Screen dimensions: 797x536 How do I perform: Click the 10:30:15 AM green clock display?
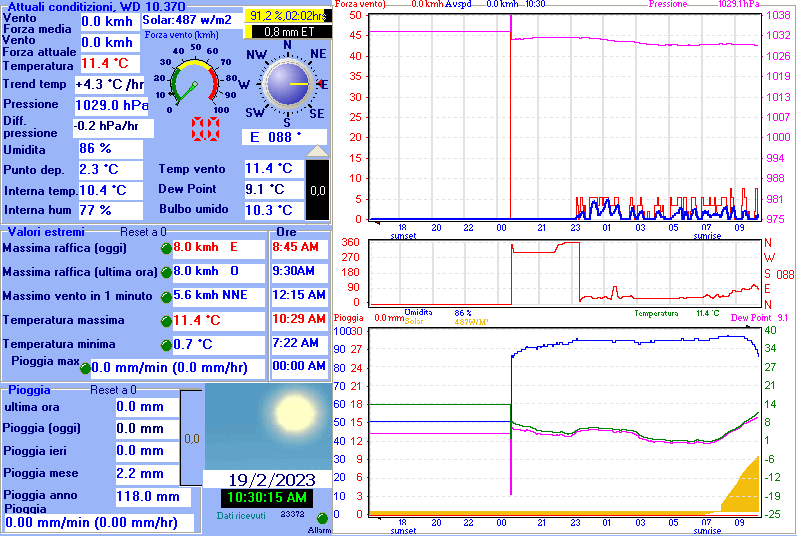[267, 497]
